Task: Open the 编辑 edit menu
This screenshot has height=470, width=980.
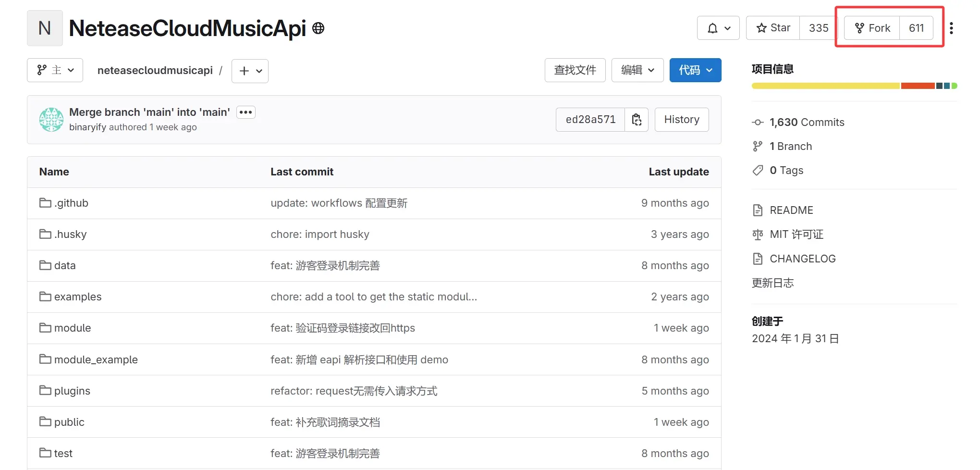Action: click(637, 70)
